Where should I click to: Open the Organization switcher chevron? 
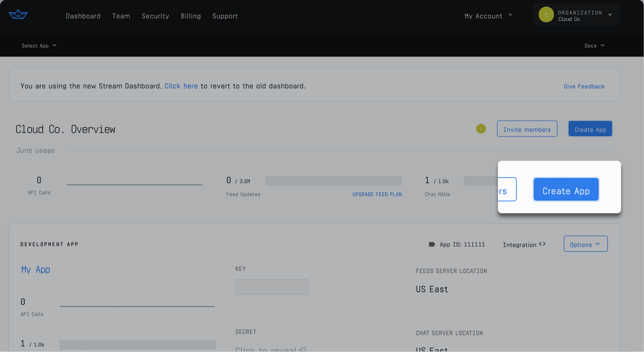tap(610, 15)
